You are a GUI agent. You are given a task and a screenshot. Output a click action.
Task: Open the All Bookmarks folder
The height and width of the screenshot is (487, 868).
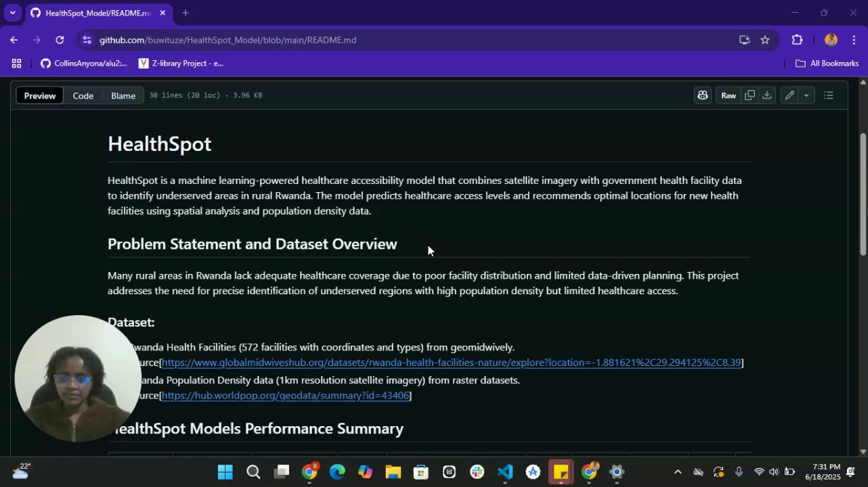point(827,64)
